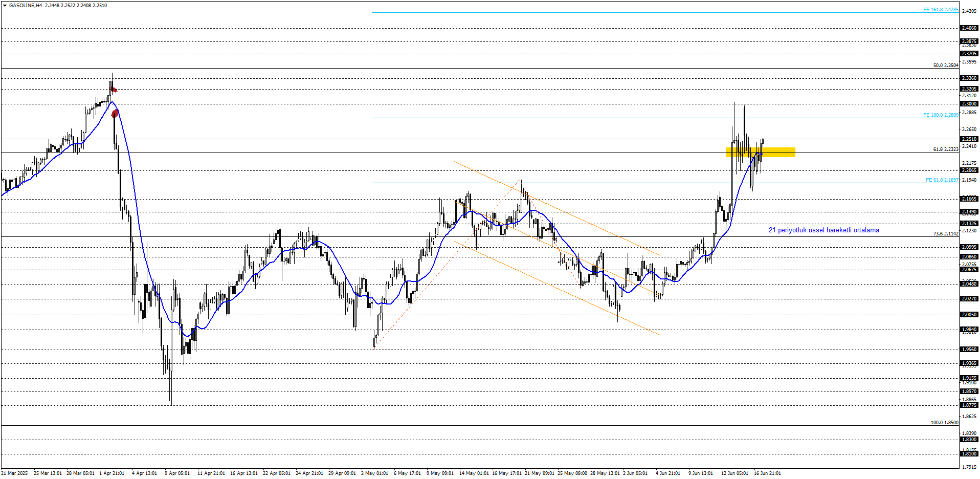Click the 1.8775 price level tag
This screenshot has width=980, height=479.
point(969,405)
